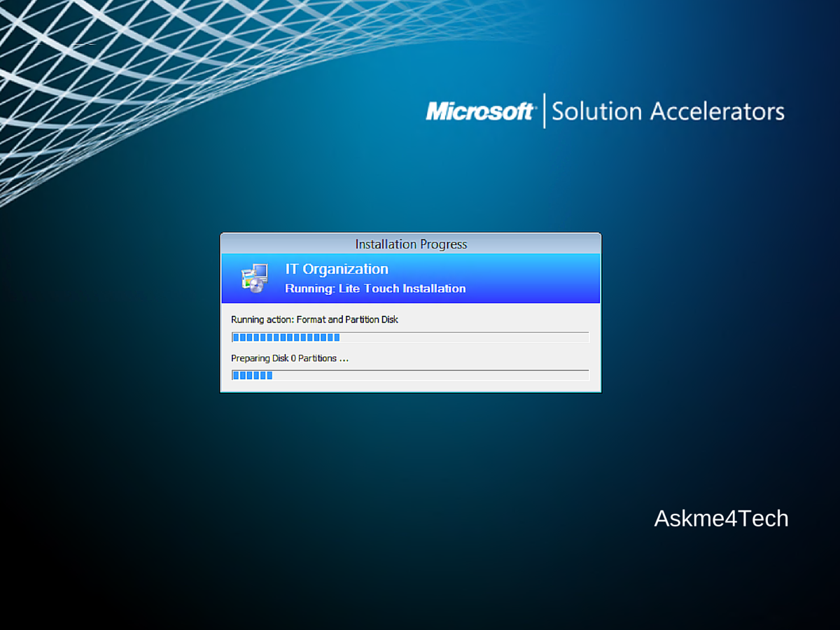Viewport: 840px width, 630px height.
Task: Click the divider line beside the Microsoft logo
Action: tap(544, 111)
